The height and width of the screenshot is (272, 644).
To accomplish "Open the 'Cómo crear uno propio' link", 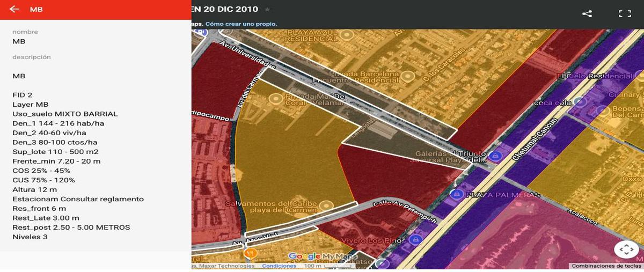I will (x=241, y=24).
